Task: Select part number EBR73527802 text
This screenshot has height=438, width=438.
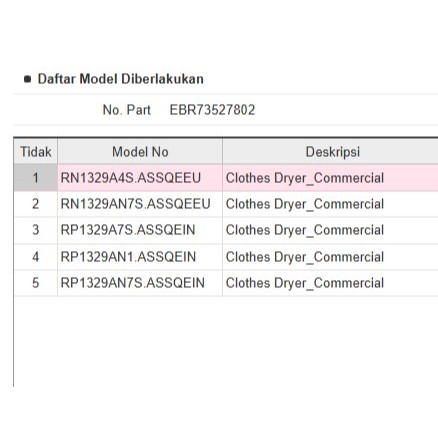Action: (x=212, y=110)
